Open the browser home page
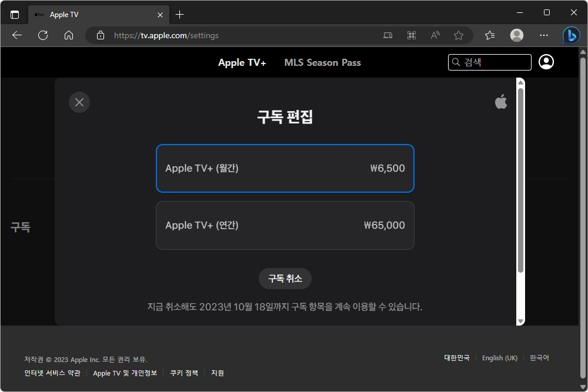588x392 pixels. tap(69, 35)
